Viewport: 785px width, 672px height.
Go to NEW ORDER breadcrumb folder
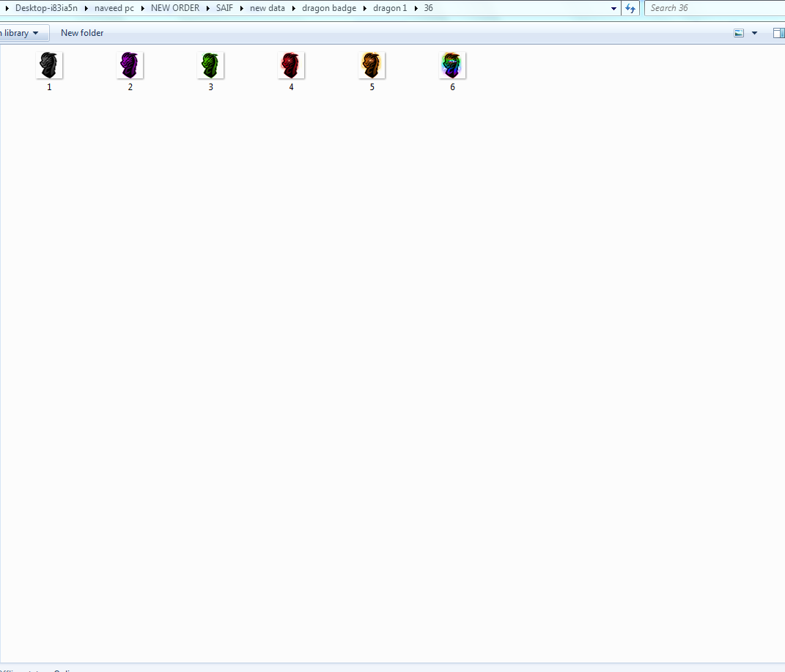175,8
